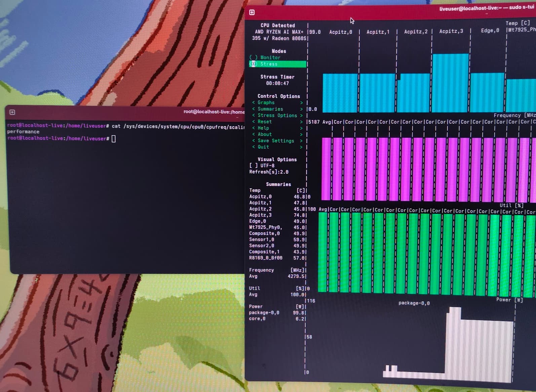Click the core,0 power value 6.2
Screen dimensions: 536x392
(x=300, y=319)
